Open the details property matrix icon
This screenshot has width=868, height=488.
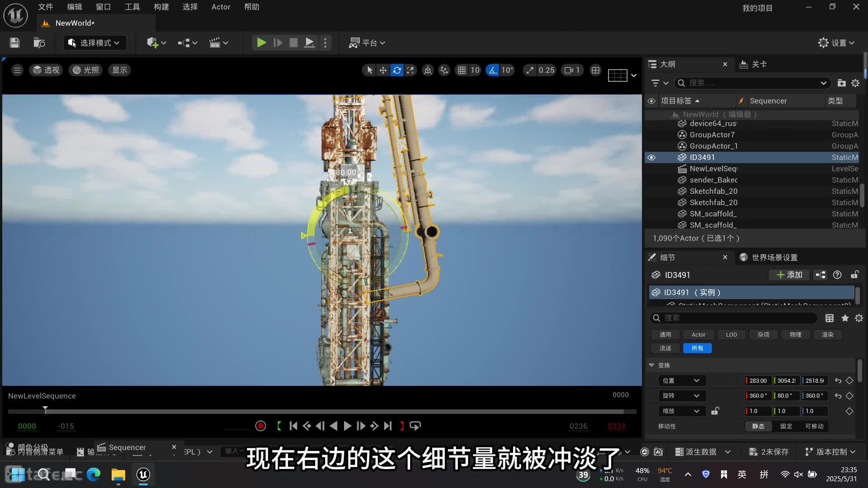point(830,318)
